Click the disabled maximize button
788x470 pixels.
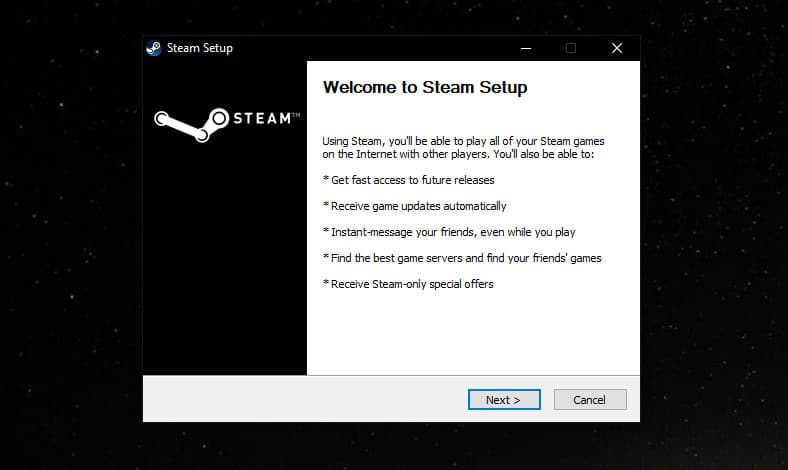click(571, 48)
